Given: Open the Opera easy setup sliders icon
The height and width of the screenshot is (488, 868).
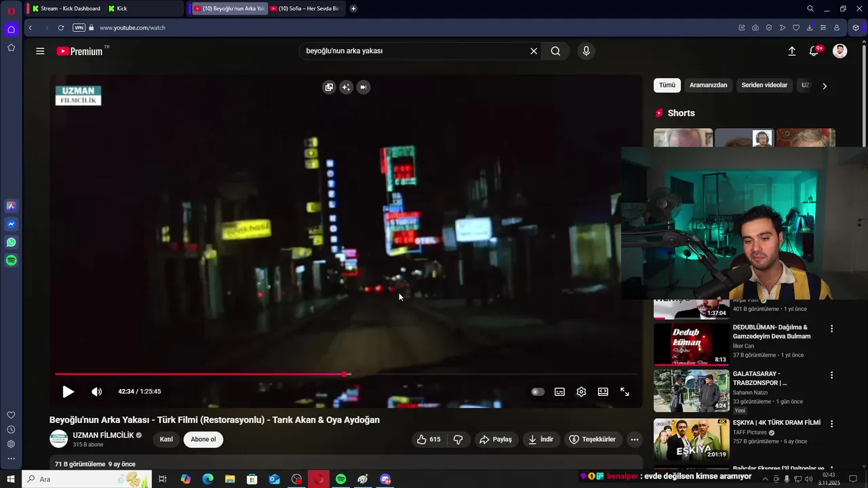Looking at the screenshot, I should (823, 28).
